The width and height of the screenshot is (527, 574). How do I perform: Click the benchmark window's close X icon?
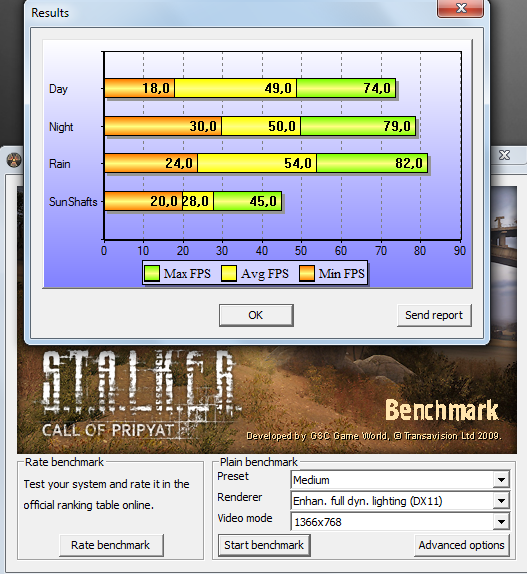504,155
